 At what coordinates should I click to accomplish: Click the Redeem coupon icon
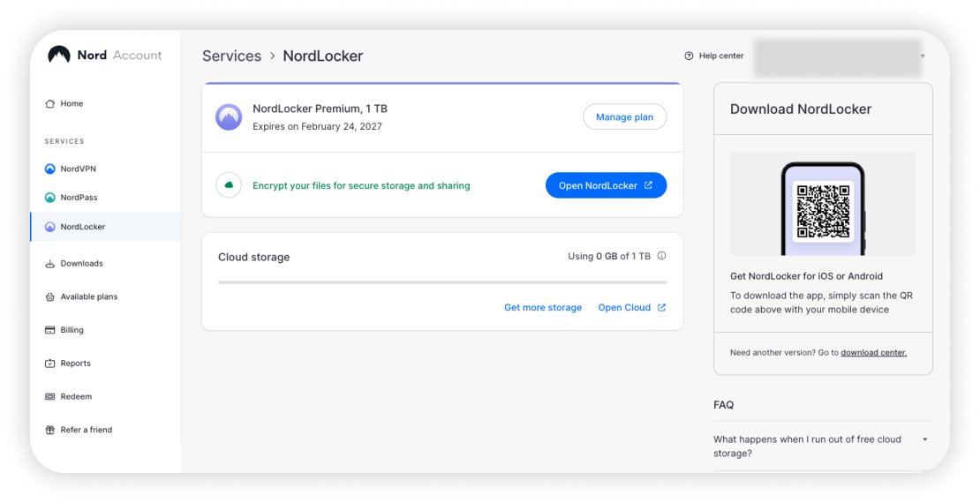pyautogui.click(x=50, y=397)
